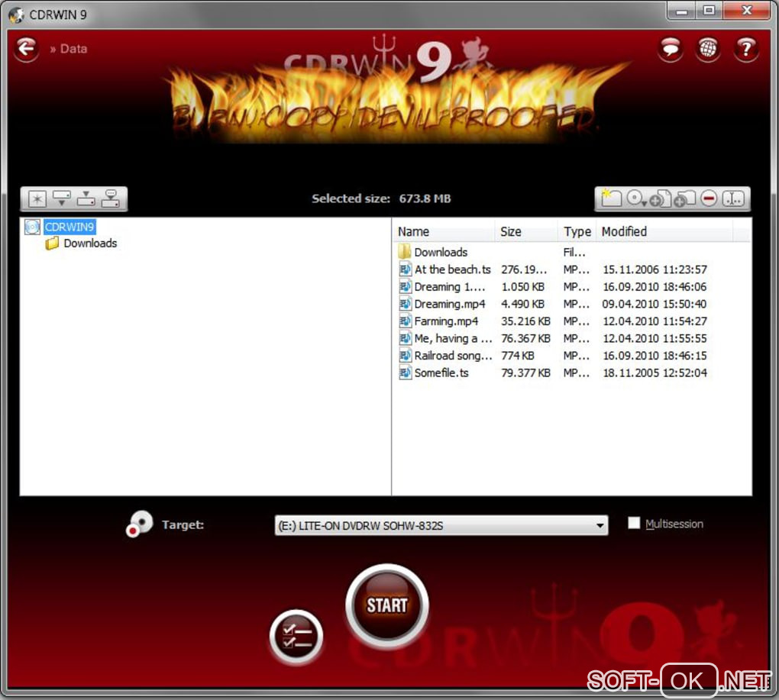Screen dimensions: 779x700
Task: Remove selected item with red minus icon
Action: (709, 198)
